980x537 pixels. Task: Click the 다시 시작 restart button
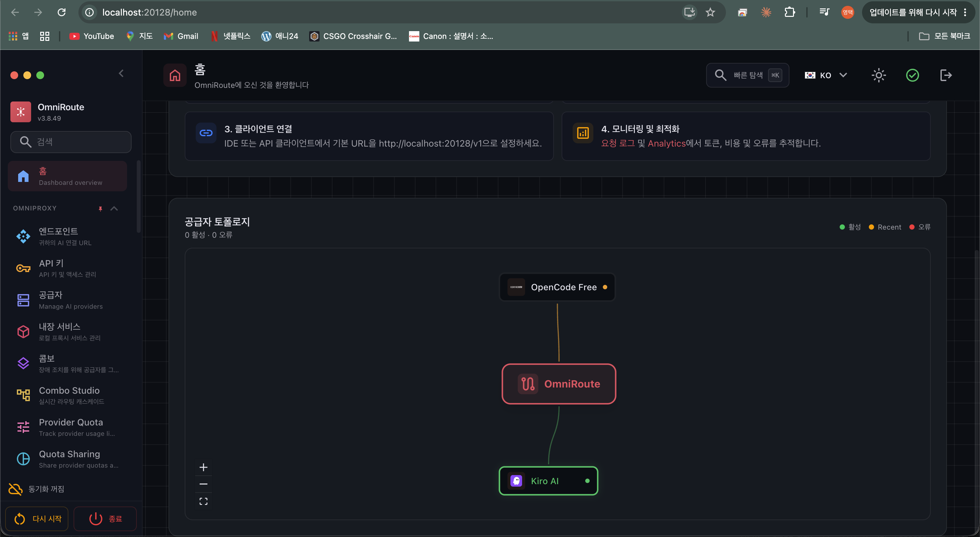[x=37, y=519]
